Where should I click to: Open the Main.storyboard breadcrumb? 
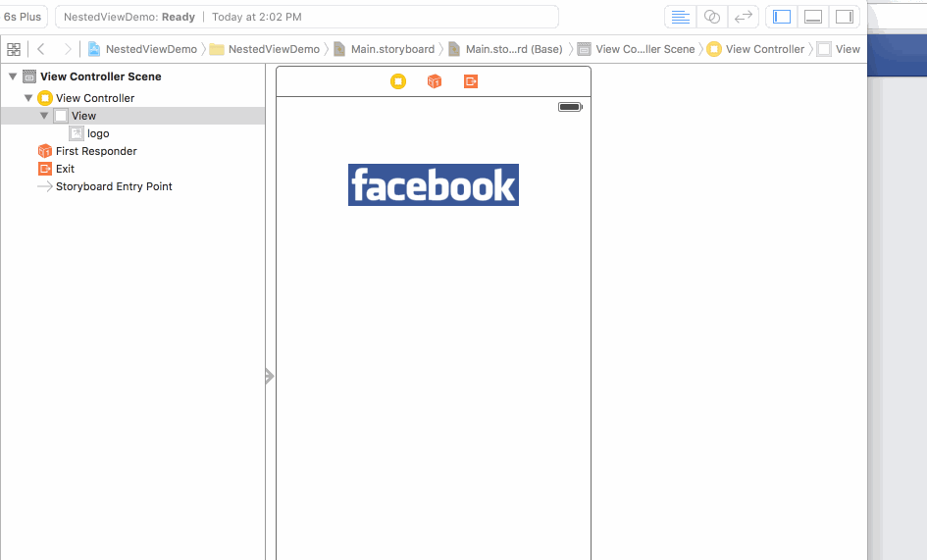(384, 49)
